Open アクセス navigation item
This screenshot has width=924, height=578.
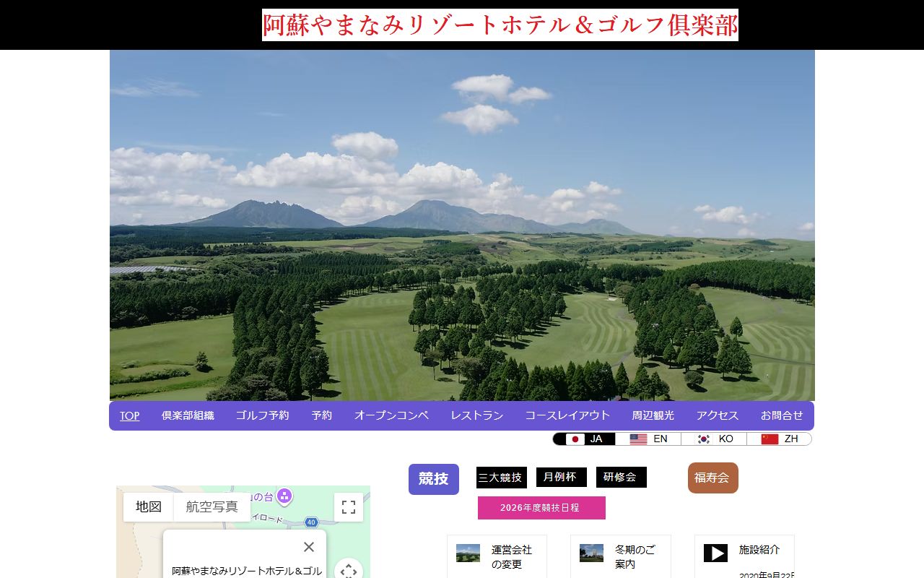tap(718, 415)
